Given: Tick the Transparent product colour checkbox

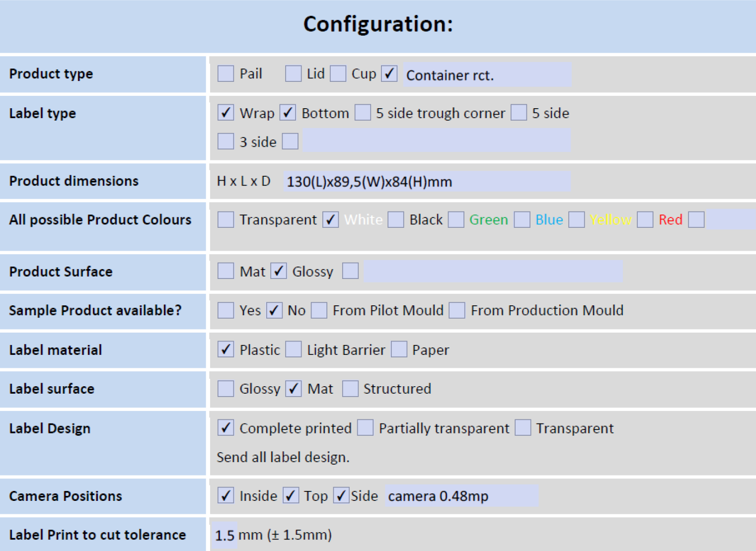Looking at the screenshot, I should (x=226, y=219).
